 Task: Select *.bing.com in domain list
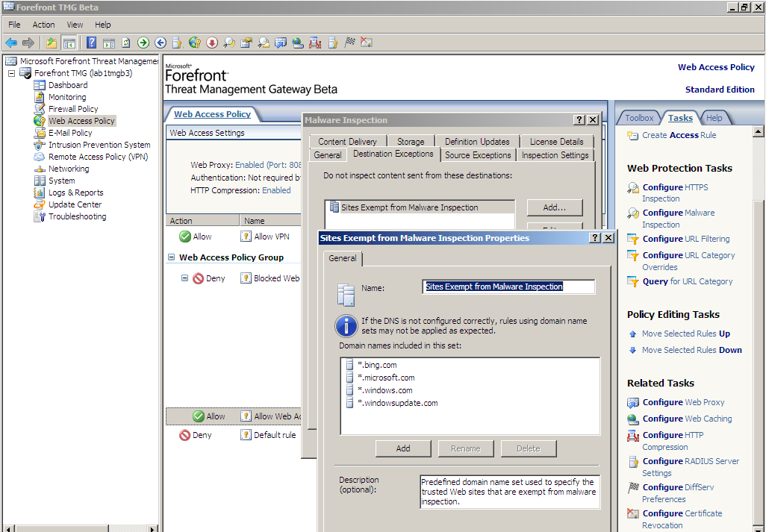(376, 365)
